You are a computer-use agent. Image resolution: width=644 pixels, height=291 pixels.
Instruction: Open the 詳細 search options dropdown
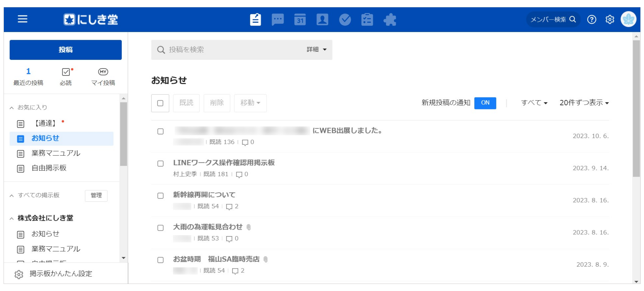316,49
